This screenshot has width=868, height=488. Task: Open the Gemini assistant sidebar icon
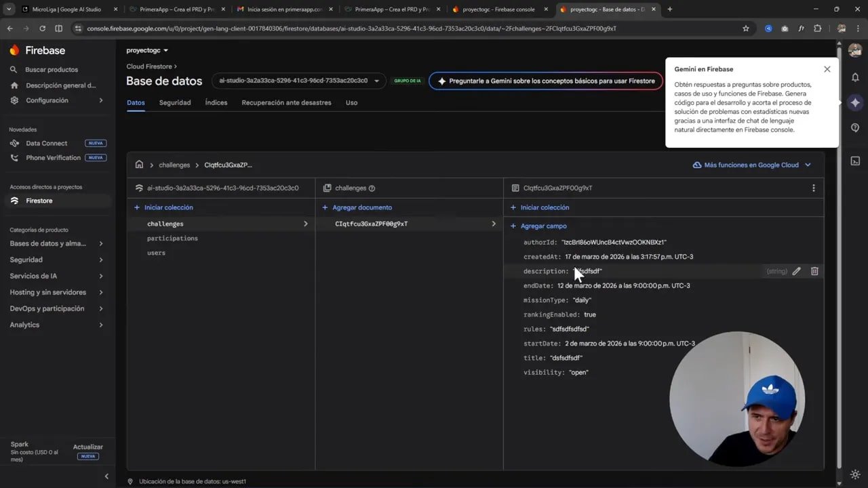pos(855,103)
